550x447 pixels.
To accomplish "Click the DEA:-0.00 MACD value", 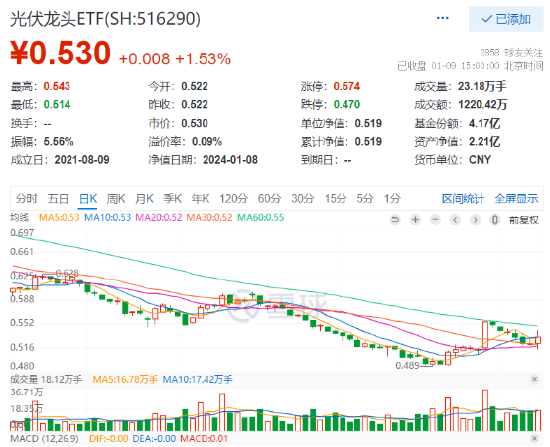I will 154,439.
